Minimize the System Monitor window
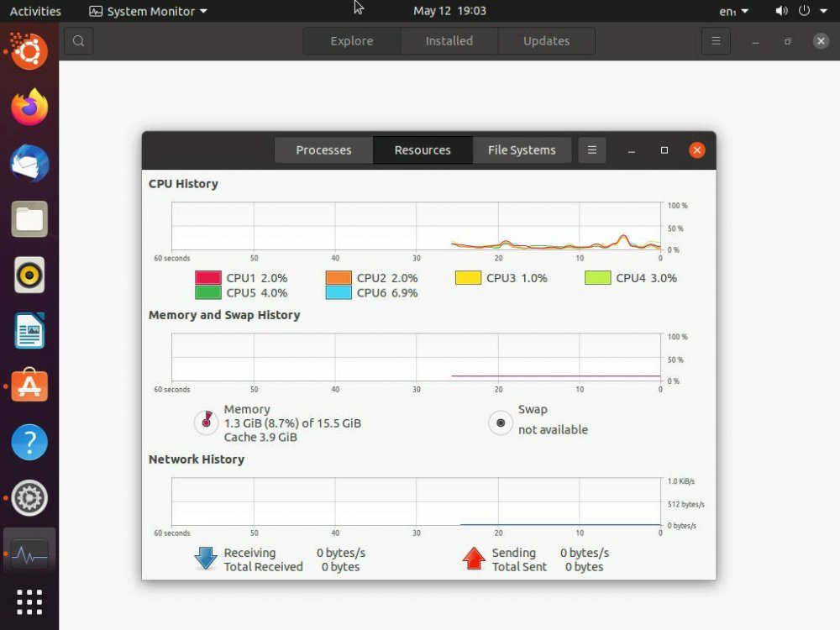 click(x=632, y=150)
